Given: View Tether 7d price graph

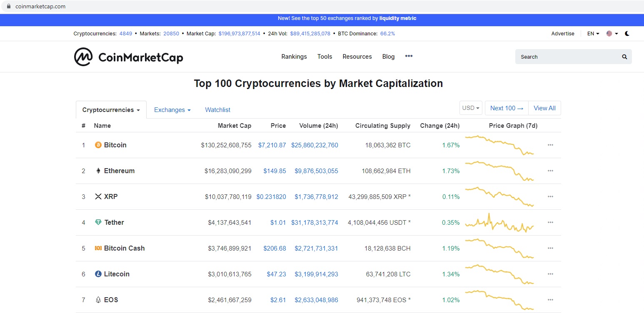Looking at the screenshot, I should click(x=499, y=222).
